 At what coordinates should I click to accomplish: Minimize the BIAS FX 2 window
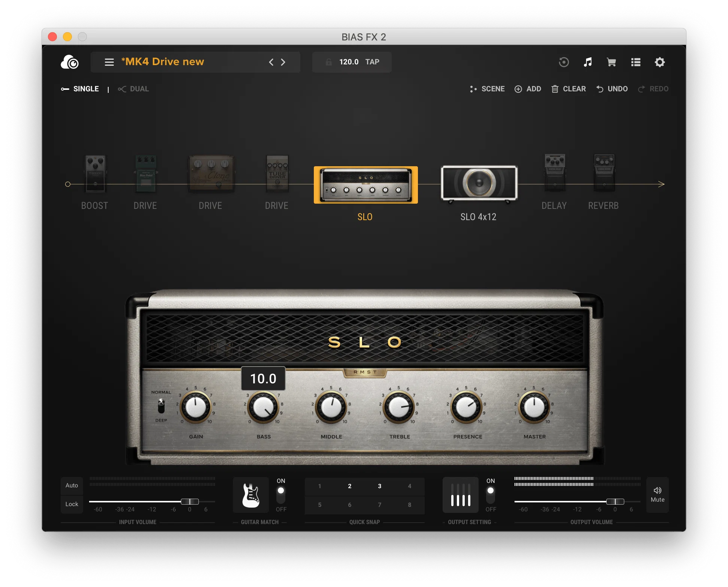[67, 37]
